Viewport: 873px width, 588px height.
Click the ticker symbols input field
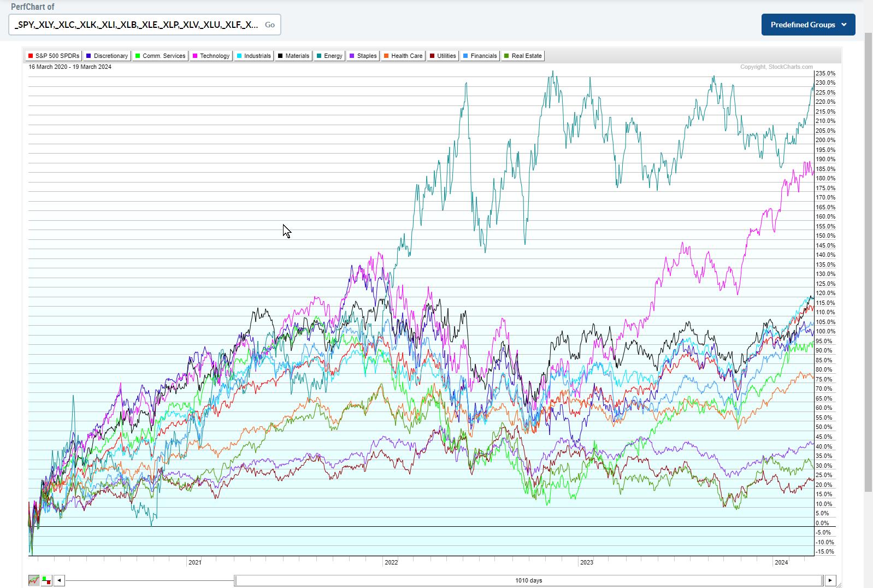tap(137, 25)
